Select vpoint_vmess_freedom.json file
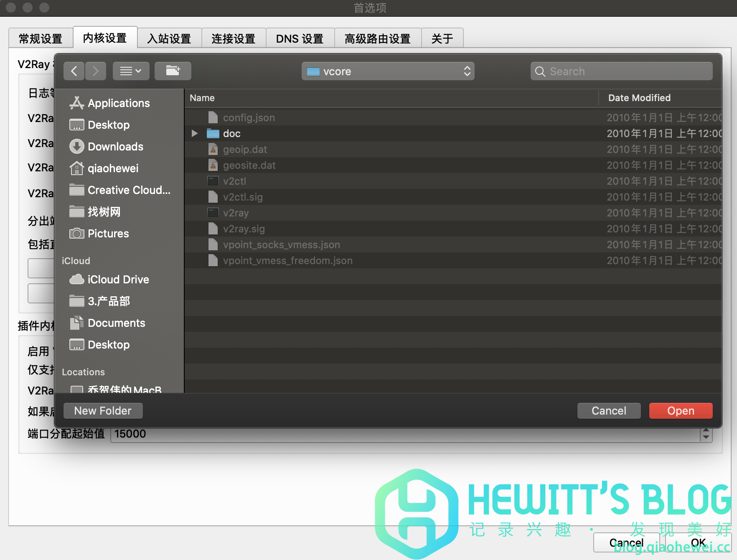Image resolution: width=737 pixels, height=560 pixels. 453,260
